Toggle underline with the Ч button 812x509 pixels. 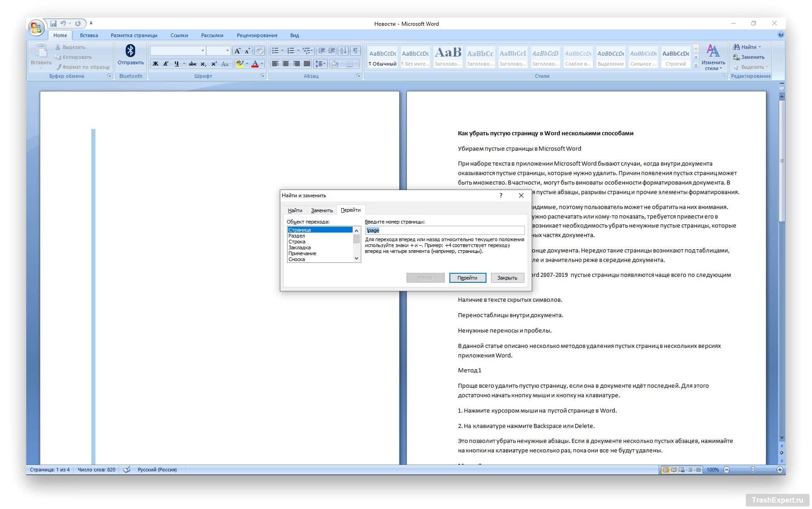click(x=176, y=64)
